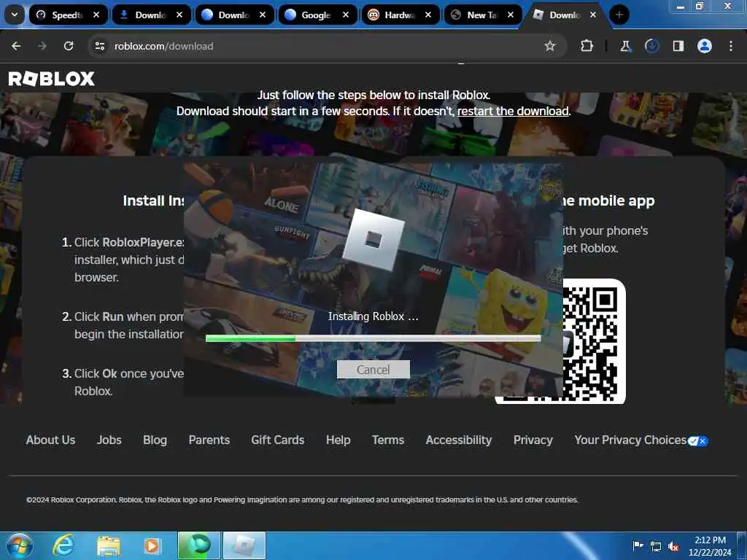Close the Speedtest tab
The image size is (747, 560).
click(96, 15)
